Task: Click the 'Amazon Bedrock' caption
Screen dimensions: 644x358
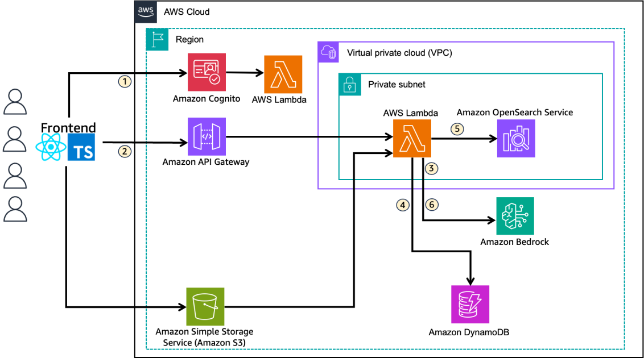Action: [x=515, y=242]
